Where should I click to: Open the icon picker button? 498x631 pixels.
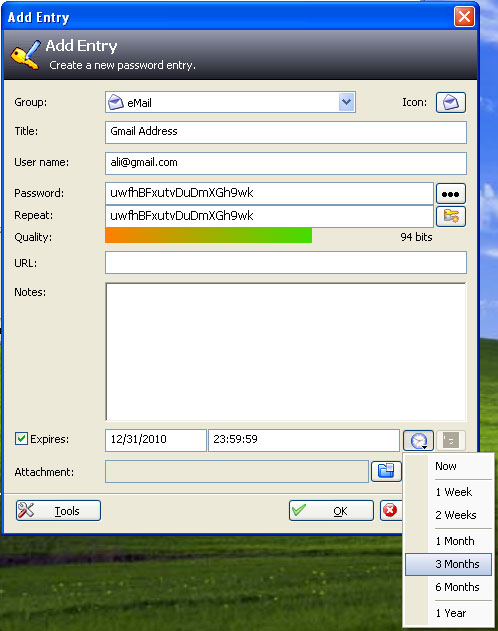tap(451, 102)
